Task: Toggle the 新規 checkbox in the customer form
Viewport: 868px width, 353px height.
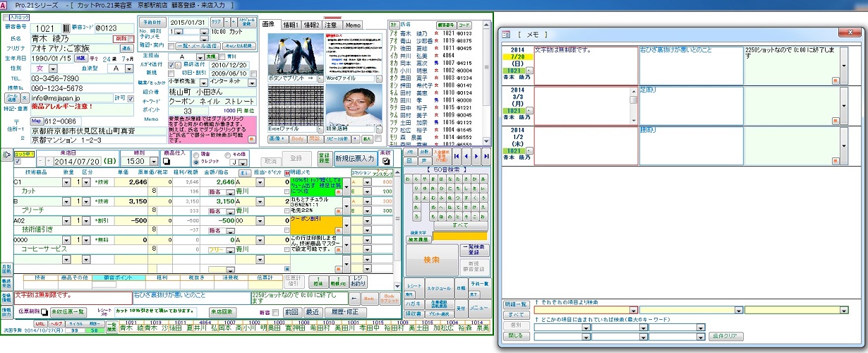Action: (170, 73)
